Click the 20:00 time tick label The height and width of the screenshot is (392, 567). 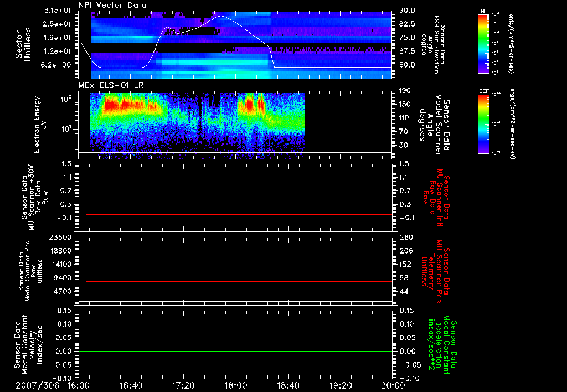tap(393, 385)
